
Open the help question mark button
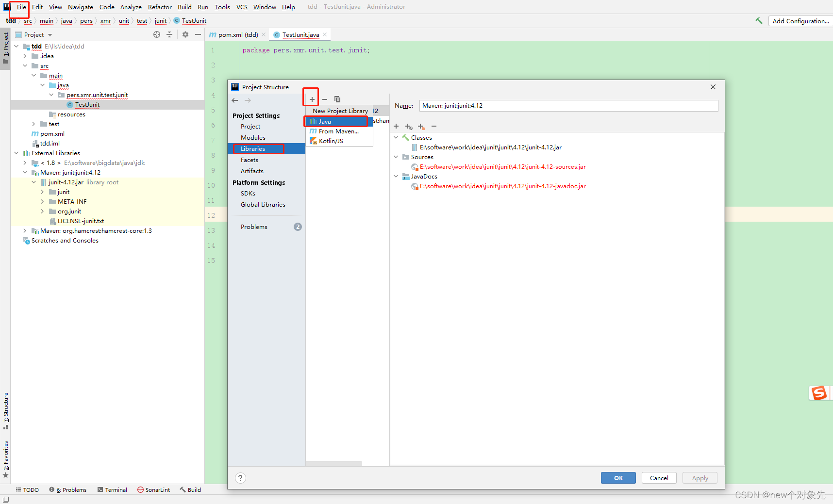coord(240,478)
